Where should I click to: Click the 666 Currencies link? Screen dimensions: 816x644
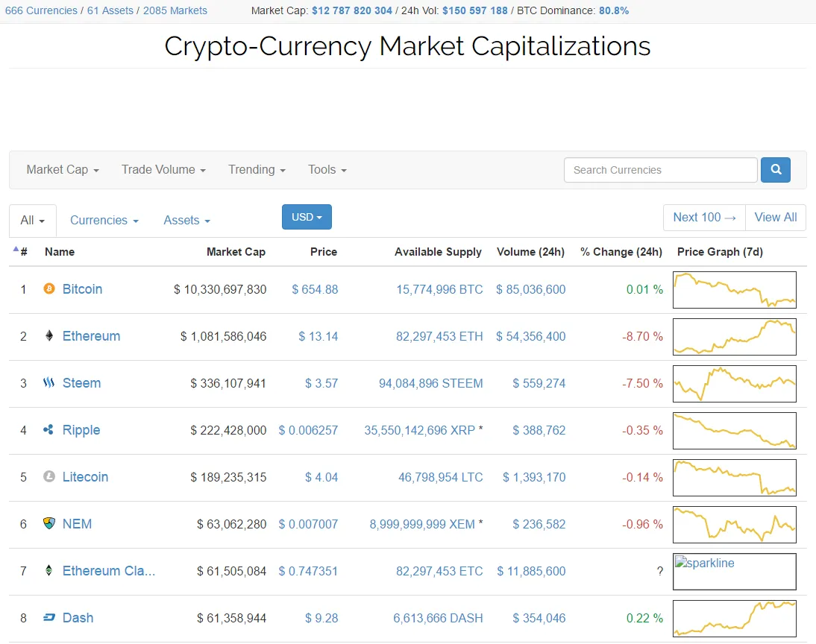point(41,10)
